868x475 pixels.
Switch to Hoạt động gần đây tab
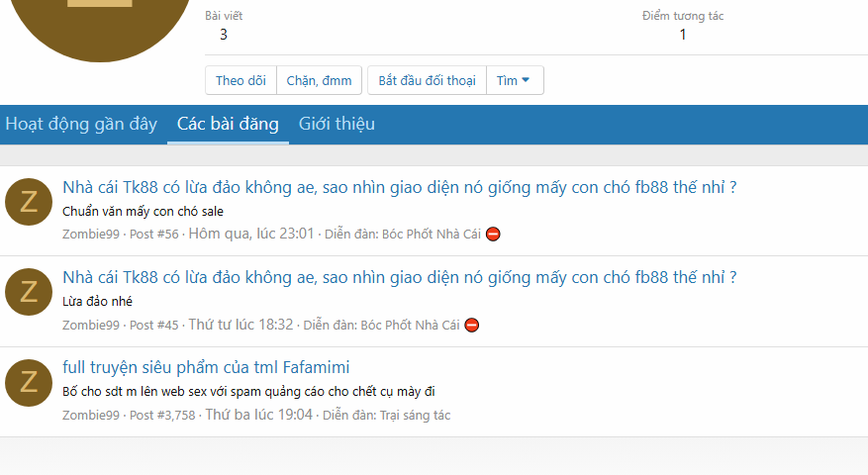pos(81,125)
